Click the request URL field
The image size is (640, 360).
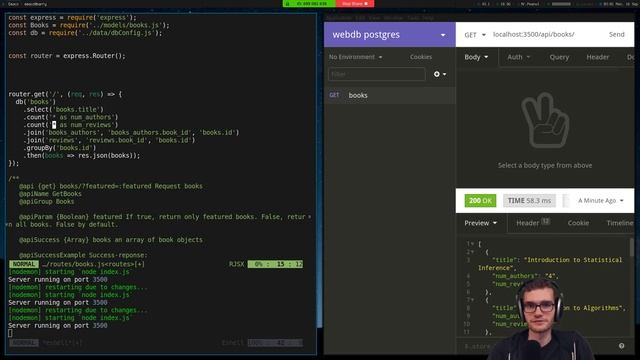pyautogui.click(x=546, y=35)
